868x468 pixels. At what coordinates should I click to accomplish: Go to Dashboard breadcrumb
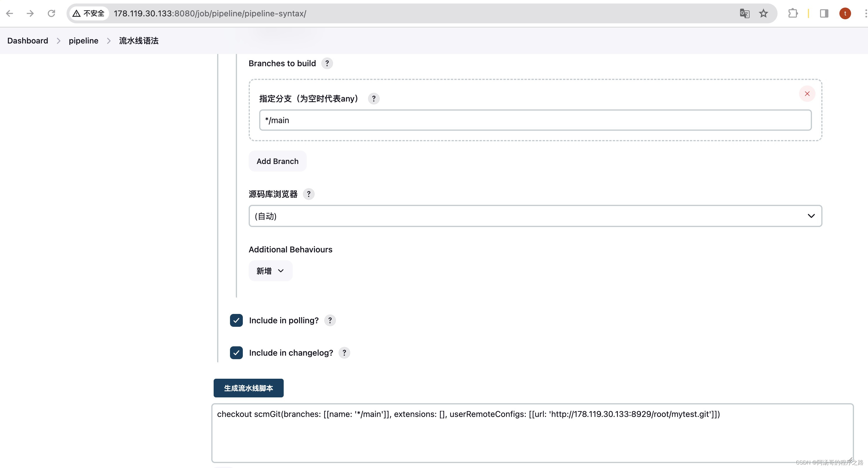(x=28, y=41)
